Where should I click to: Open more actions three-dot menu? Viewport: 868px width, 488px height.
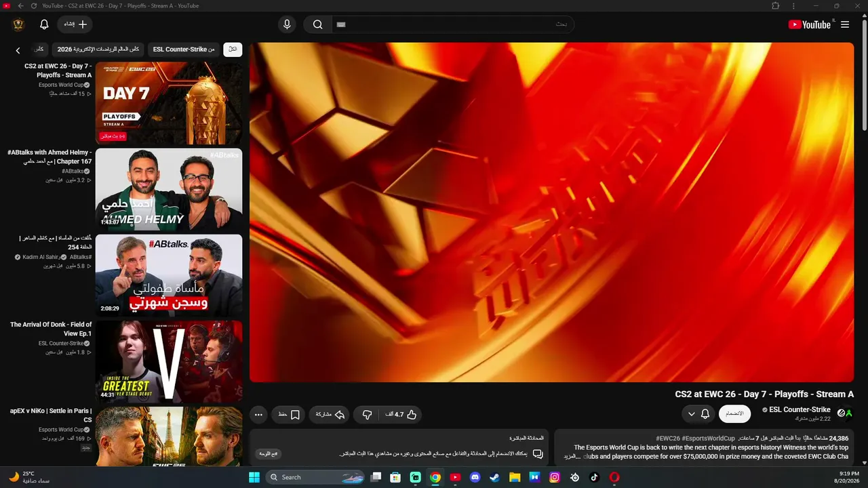pos(258,414)
